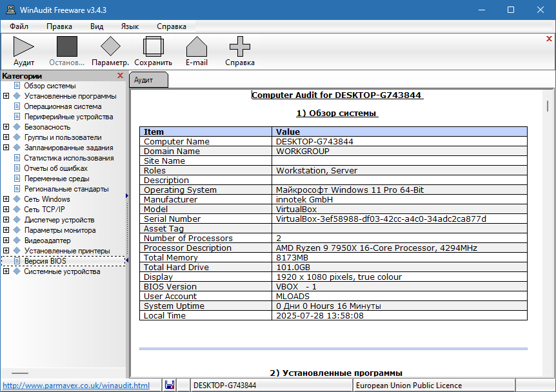Image resolution: width=556 pixels, height=392 pixels.
Task: Expand the Диспетчер устройств node
Action: pos(6,219)
